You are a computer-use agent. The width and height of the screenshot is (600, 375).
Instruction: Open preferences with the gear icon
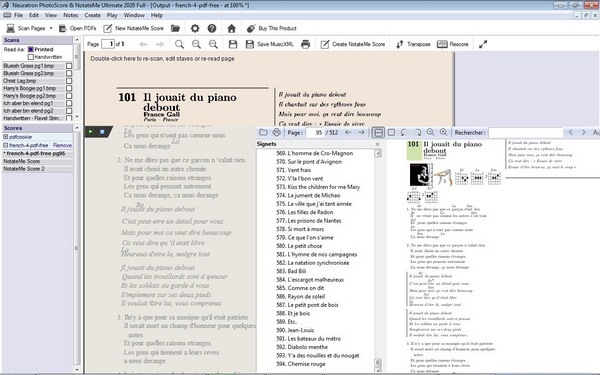tap(195, 28)
